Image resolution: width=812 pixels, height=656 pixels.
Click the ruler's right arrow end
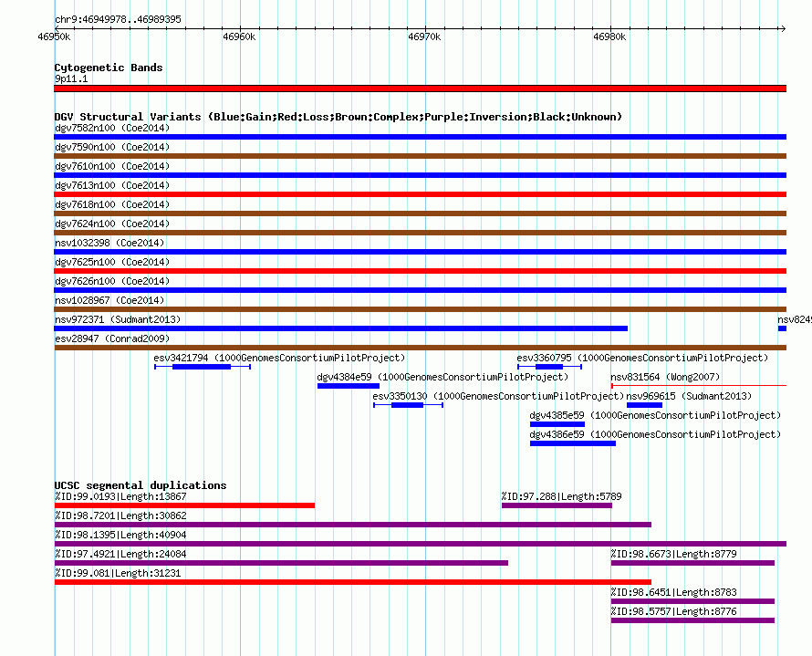click(x=783, y=28)
